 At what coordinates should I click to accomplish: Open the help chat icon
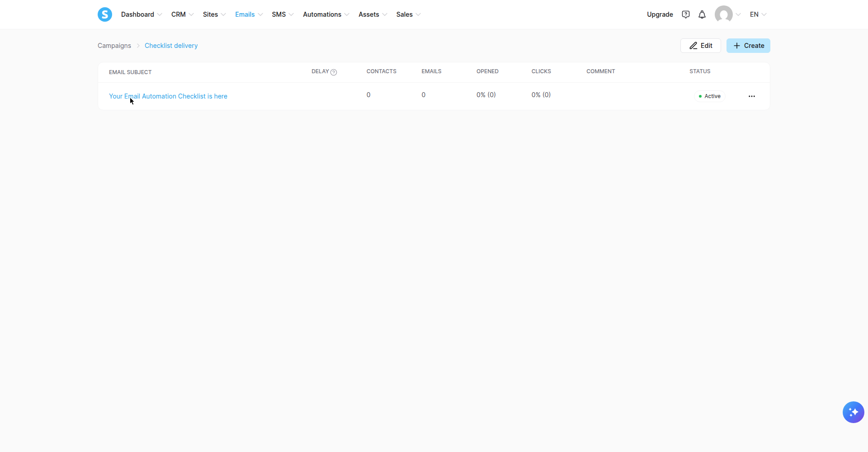tap(686, 14)
